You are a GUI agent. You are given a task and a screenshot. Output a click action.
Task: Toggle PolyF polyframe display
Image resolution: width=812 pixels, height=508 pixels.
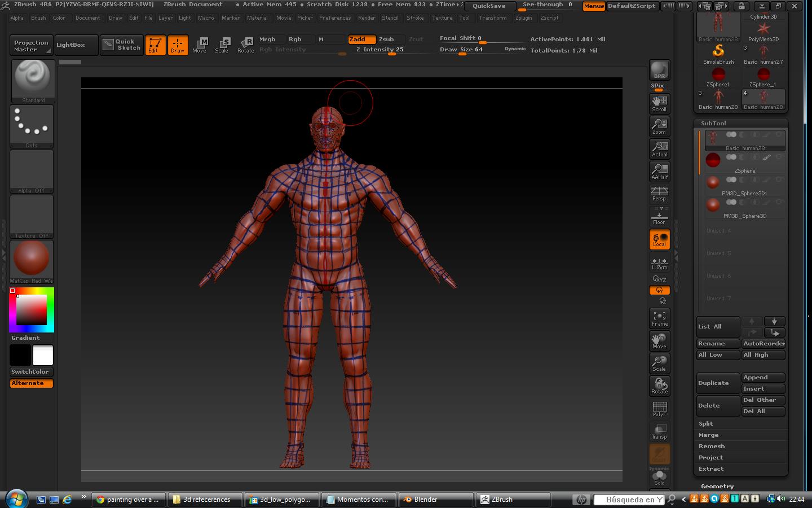pyautogui.click(x=659, y=409)
